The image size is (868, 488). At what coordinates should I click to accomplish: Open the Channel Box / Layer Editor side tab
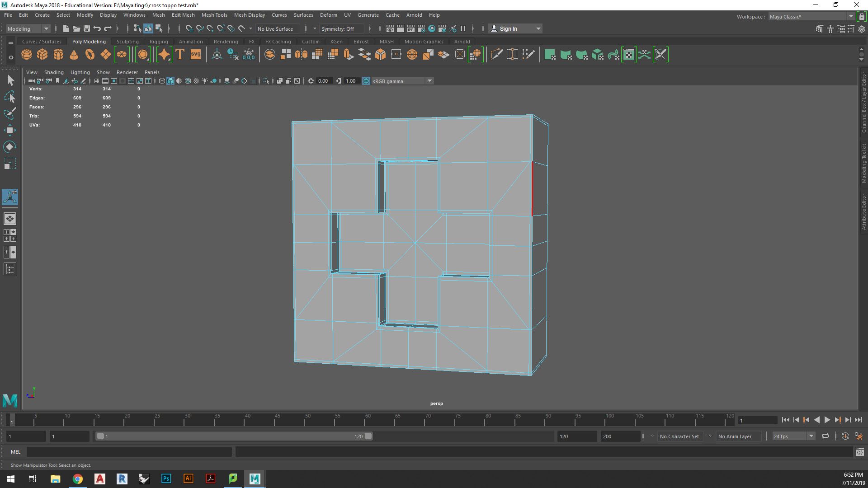pyautogui.click(x=863, y=102)
